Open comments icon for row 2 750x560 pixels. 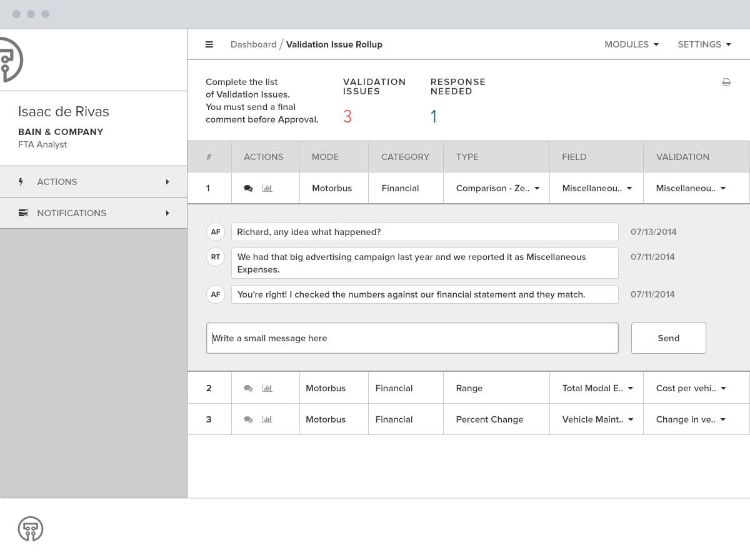[248, 388]
